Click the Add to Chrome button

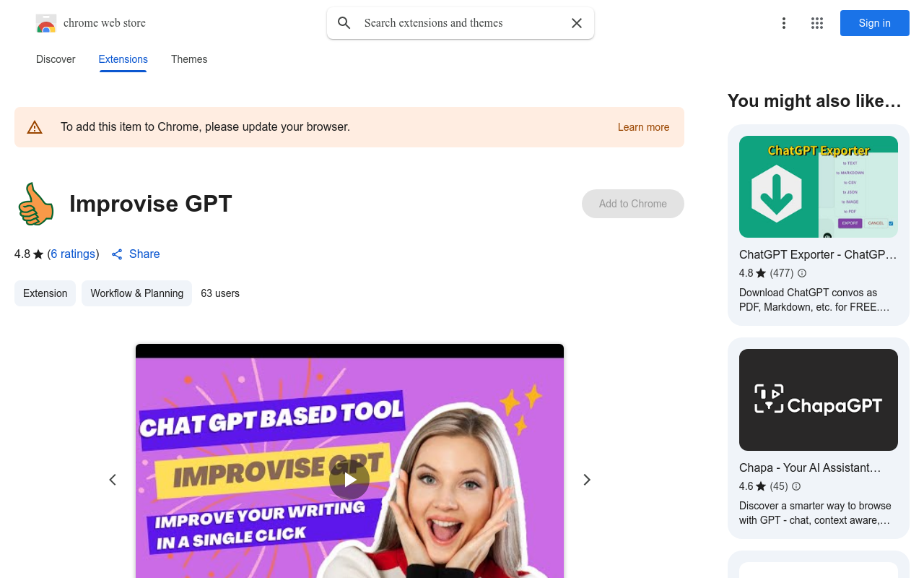pyautogui.click(x=633, y=204)
